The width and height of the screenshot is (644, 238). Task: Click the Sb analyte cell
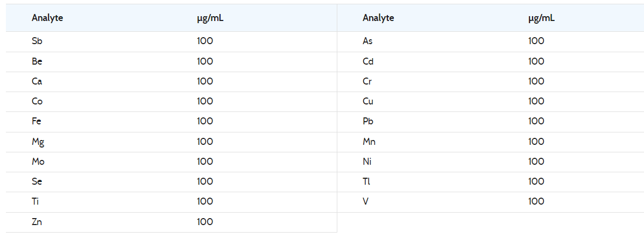(37, 41)
